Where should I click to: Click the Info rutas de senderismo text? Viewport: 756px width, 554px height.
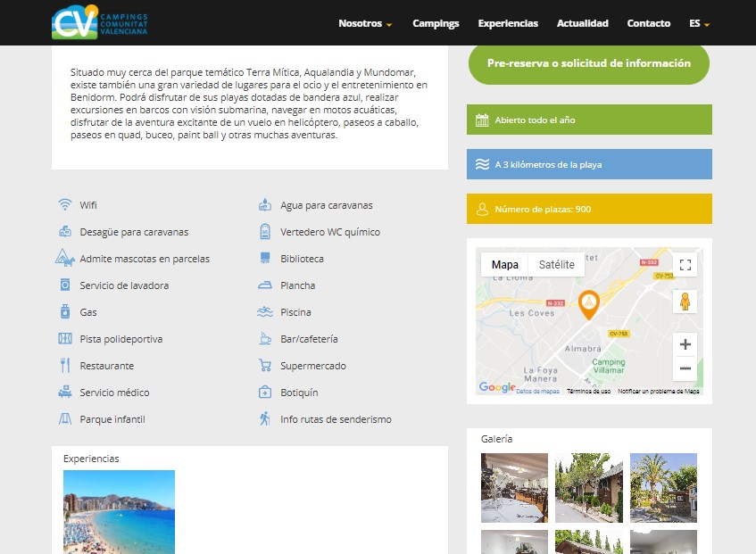pyautogui.click(x=336, y=419)
